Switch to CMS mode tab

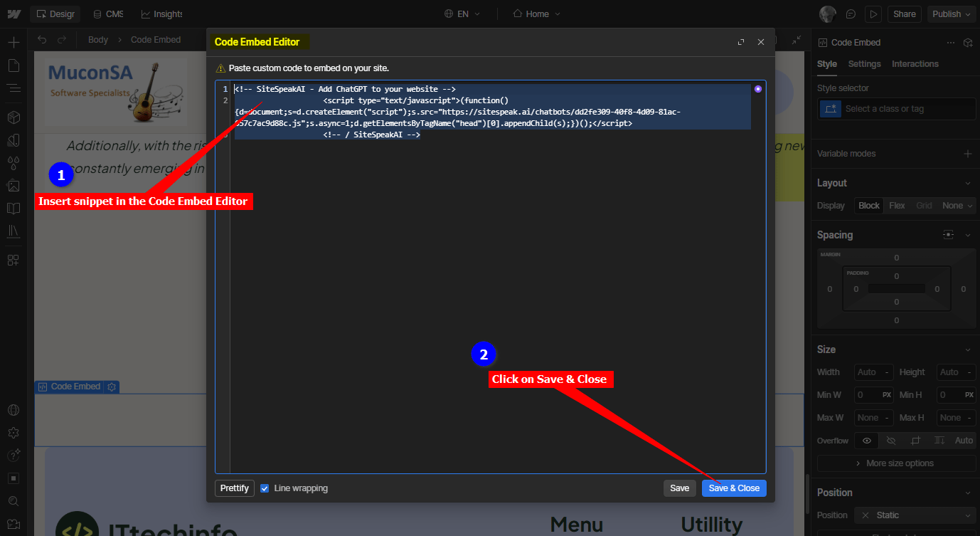(107, 14)
